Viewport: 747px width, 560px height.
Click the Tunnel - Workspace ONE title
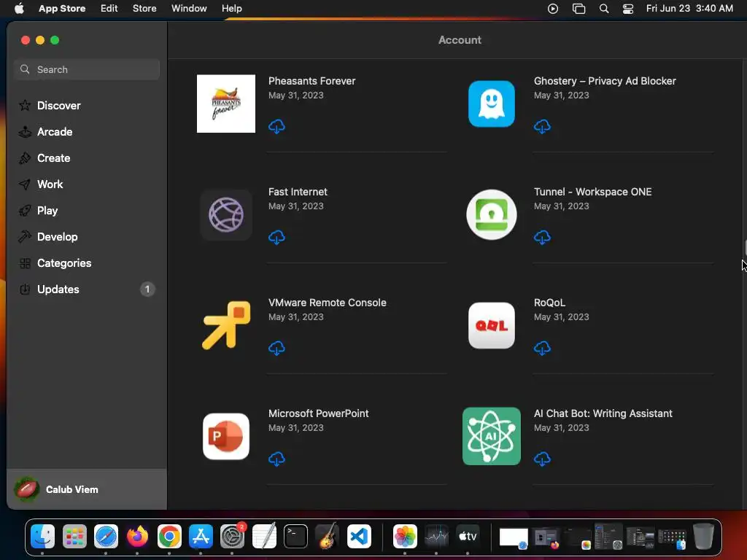tap(592, 192)
